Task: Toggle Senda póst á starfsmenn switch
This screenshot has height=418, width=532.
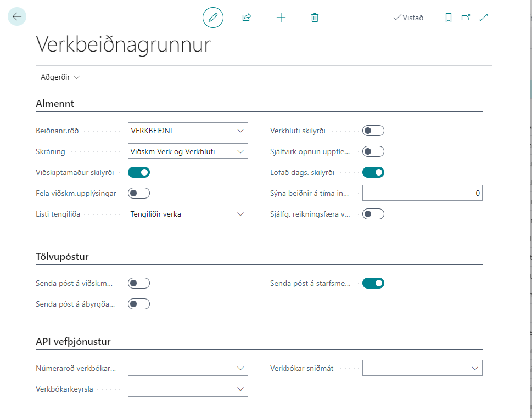Action: click(373, 283)
